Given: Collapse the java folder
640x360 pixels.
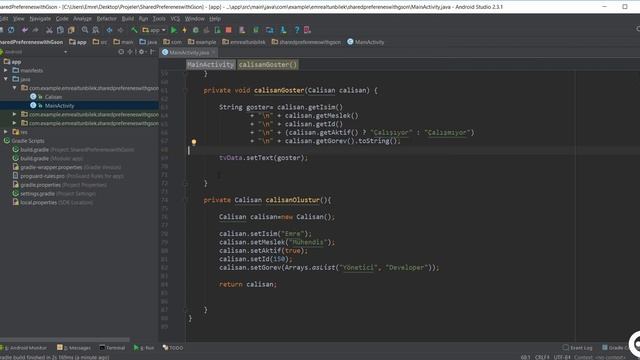Looking at the screenshot, I should [x=6, y=79].
